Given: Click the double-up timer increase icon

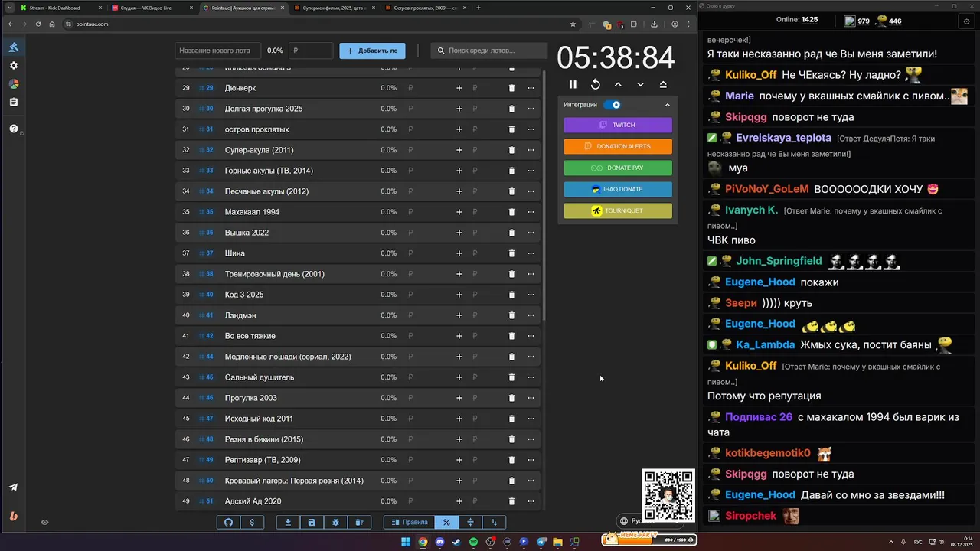Looking at the screenshot, I should coord(663,85).
